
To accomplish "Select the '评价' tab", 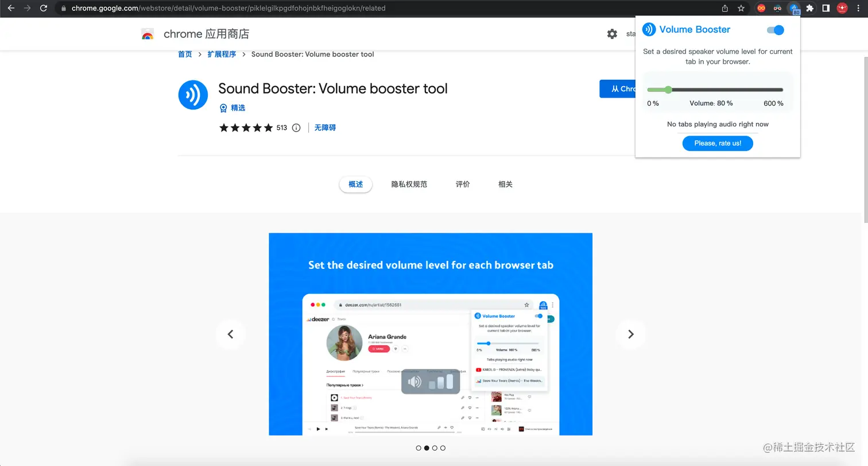I will (463, 184).
